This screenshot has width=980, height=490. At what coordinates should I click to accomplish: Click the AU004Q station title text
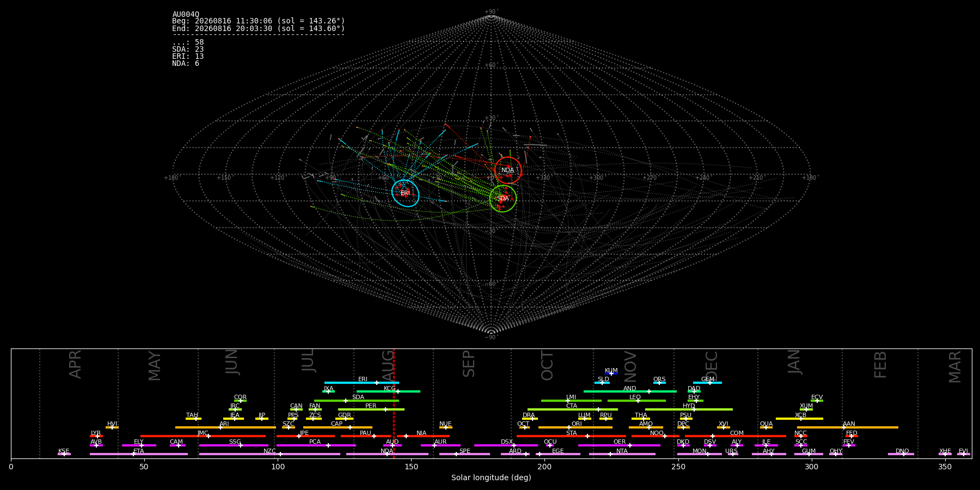[x=186, y=15]
